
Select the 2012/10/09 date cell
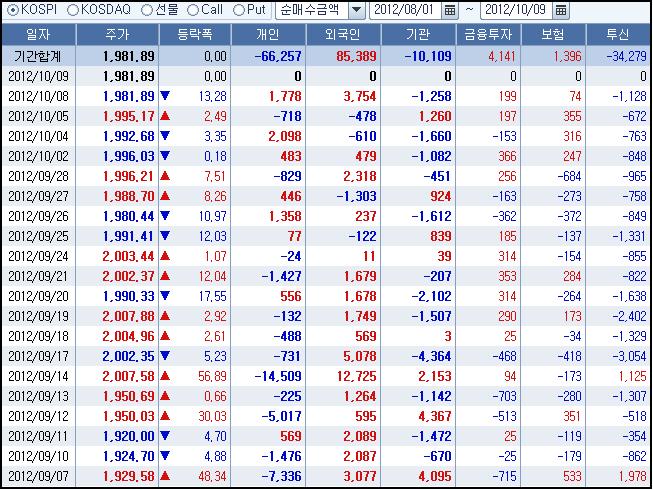[38, 77]
